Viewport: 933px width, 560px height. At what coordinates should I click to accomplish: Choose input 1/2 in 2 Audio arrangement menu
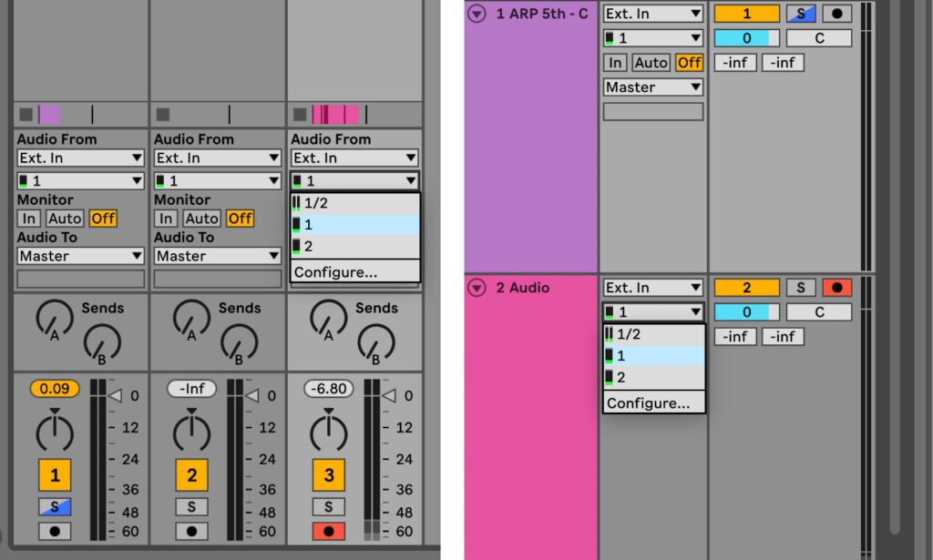654,334
